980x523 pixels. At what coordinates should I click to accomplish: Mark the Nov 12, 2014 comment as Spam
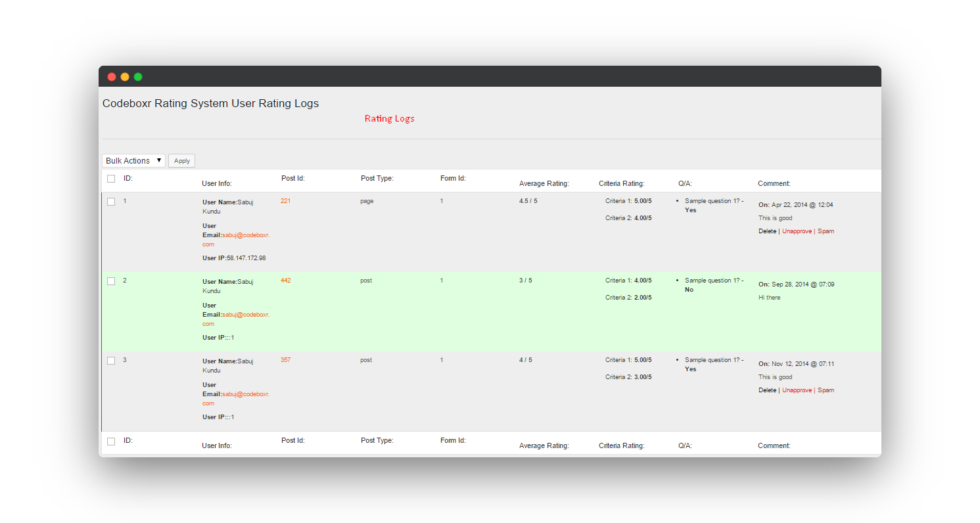[x=826, y=390]
